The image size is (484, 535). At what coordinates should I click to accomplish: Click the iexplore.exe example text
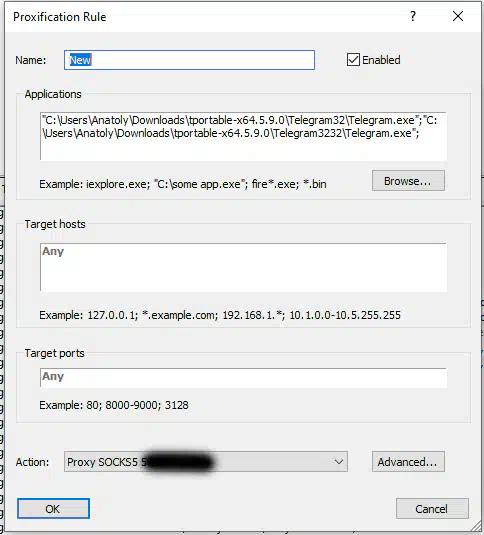[118, 184]
